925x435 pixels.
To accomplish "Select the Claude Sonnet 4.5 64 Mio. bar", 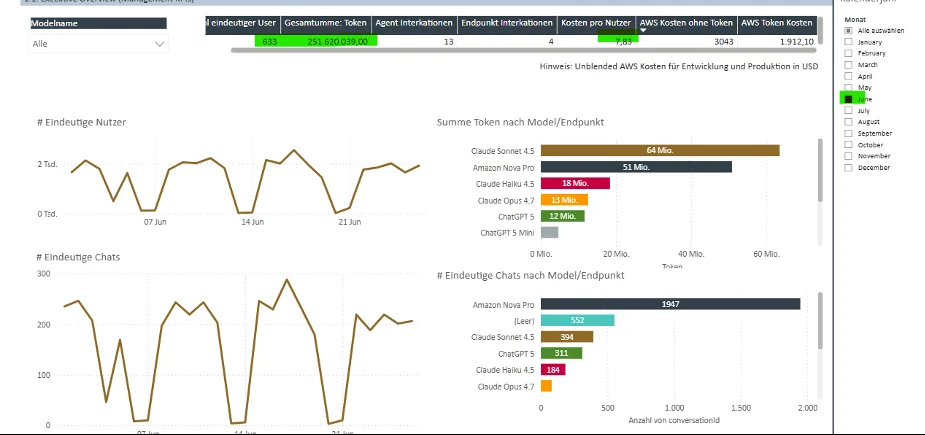I will [660, 151].
